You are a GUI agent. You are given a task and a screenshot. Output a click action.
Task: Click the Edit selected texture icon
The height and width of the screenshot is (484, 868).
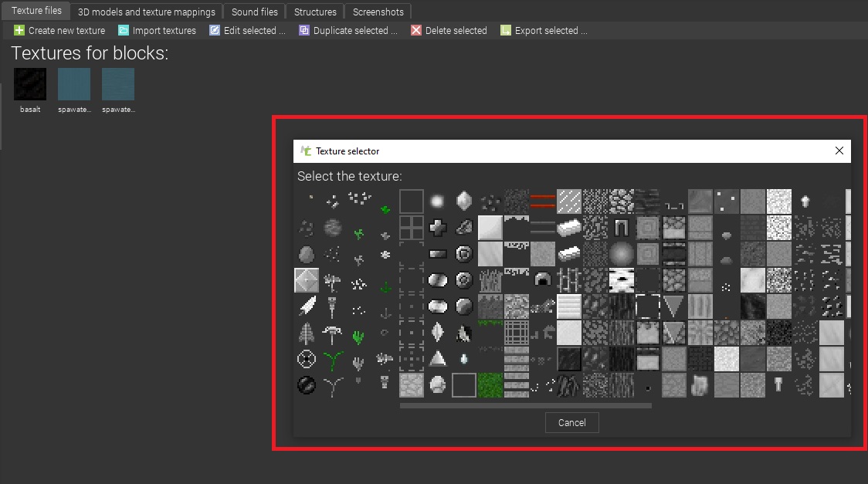click(214, 30)
